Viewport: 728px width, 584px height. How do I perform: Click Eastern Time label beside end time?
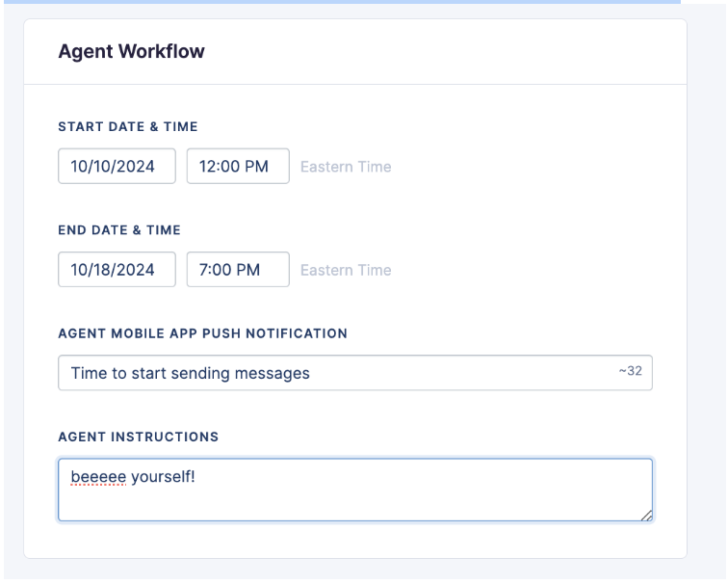pyautogui.click(x=346, y=270)
